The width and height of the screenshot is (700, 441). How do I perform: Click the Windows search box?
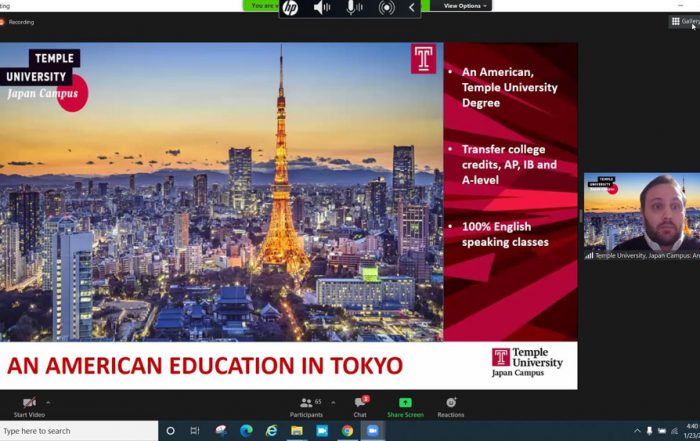click(x=79, y=431)
